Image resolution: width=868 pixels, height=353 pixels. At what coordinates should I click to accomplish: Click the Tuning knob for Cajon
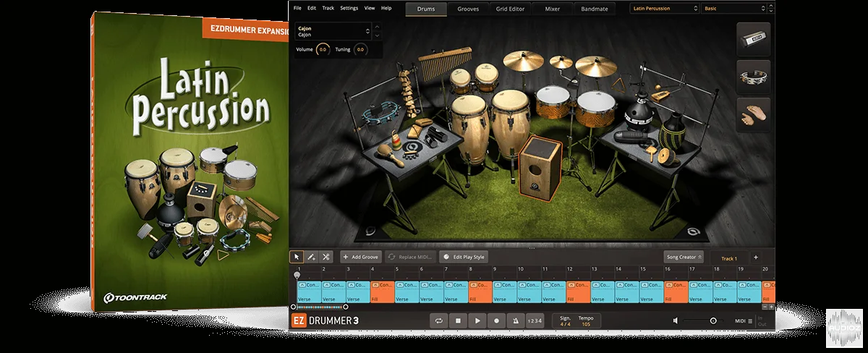tap(360, 50)
